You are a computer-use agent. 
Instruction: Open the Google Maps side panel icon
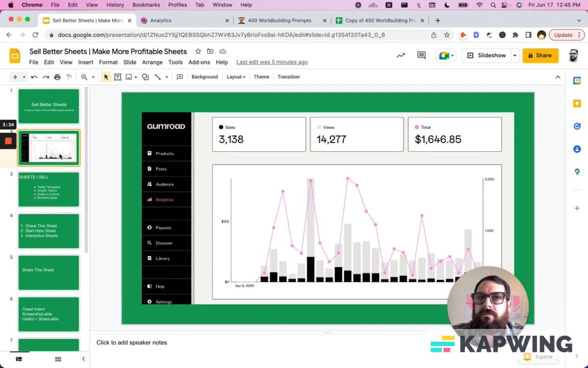[577, 172]
